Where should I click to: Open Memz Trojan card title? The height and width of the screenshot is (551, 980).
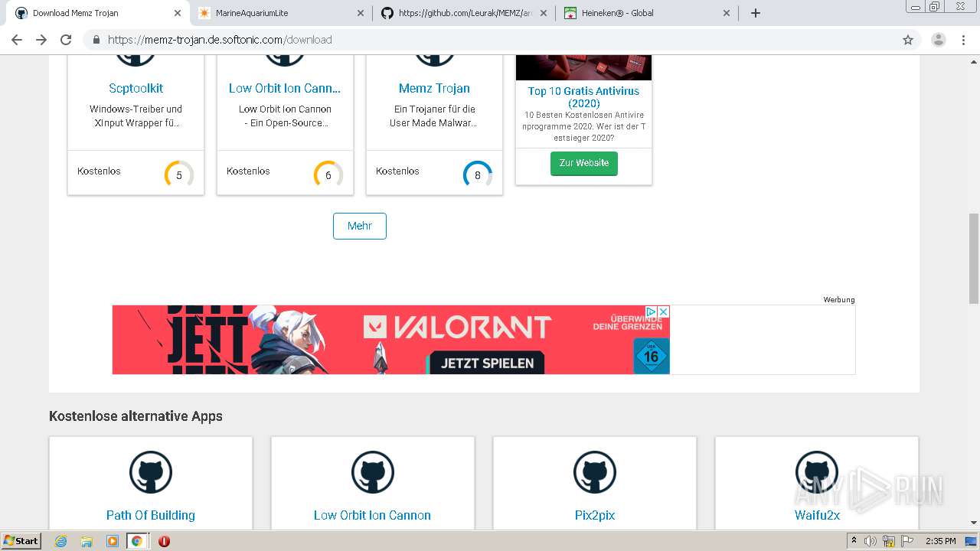coord(434,88)
